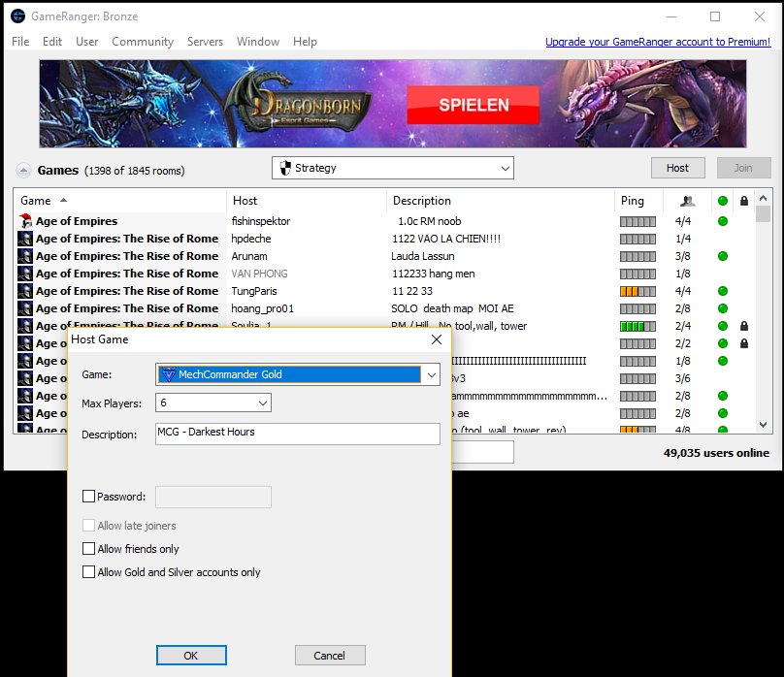
Task: Open the Game dropdown in Host Game dialog
Action: click(x=432, y=374)
